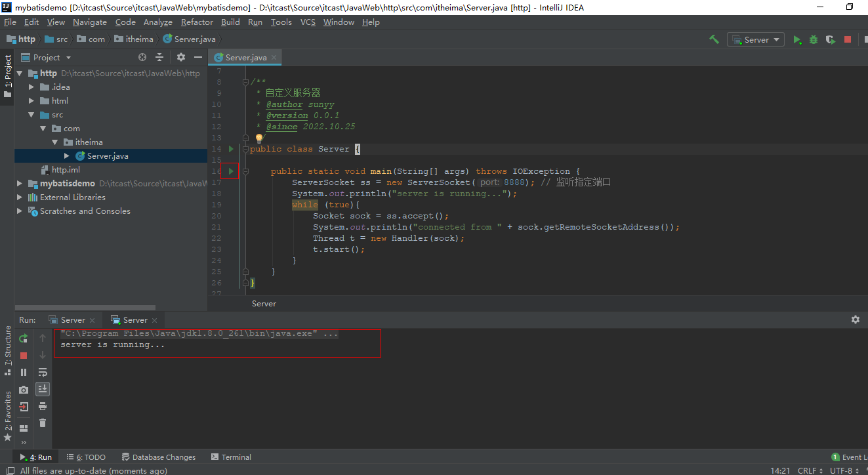This screenshot has height=475, width=868.
Task: Collapse the http project root node
Action: coord(20,73)
